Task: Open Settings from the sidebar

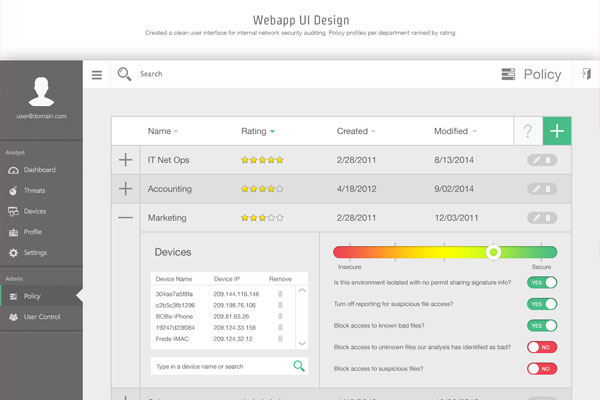Action: click(x=35, y=252)
